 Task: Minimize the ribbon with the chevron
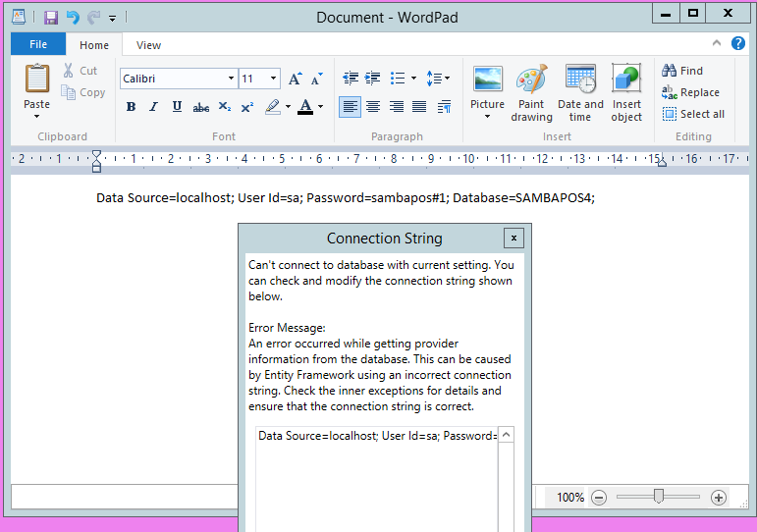point(717,43)
